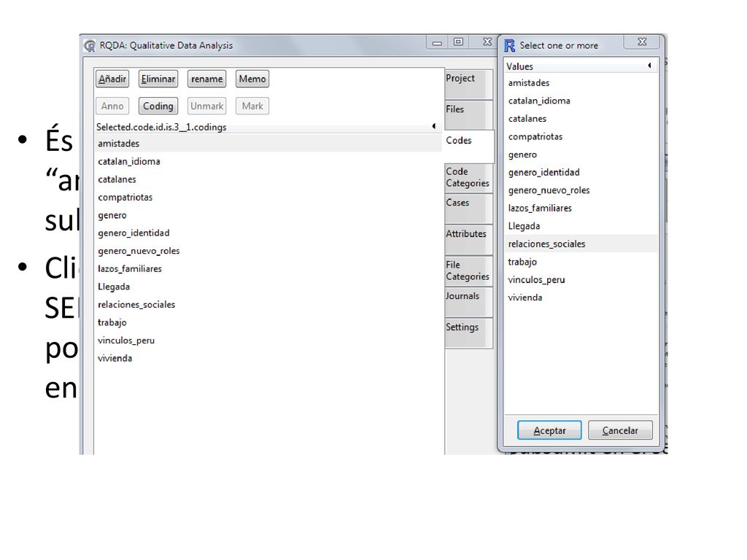This screenshot has width=747, height=560.
Task: Choose 'catalanes' in the Values dialog
Action: pos(581,119)
